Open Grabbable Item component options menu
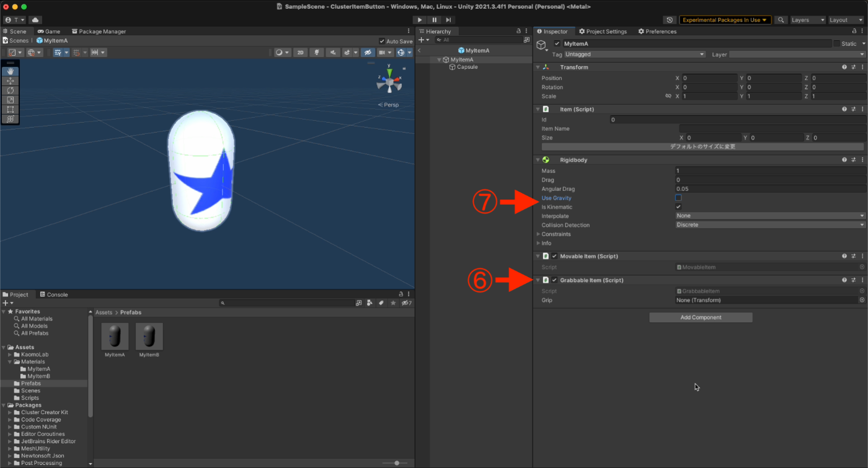Screen dimensions: 868x468 (862, 280)
